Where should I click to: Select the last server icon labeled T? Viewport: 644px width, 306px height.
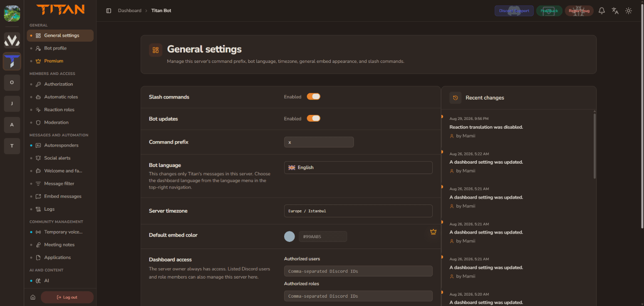(x=12, y=146)
